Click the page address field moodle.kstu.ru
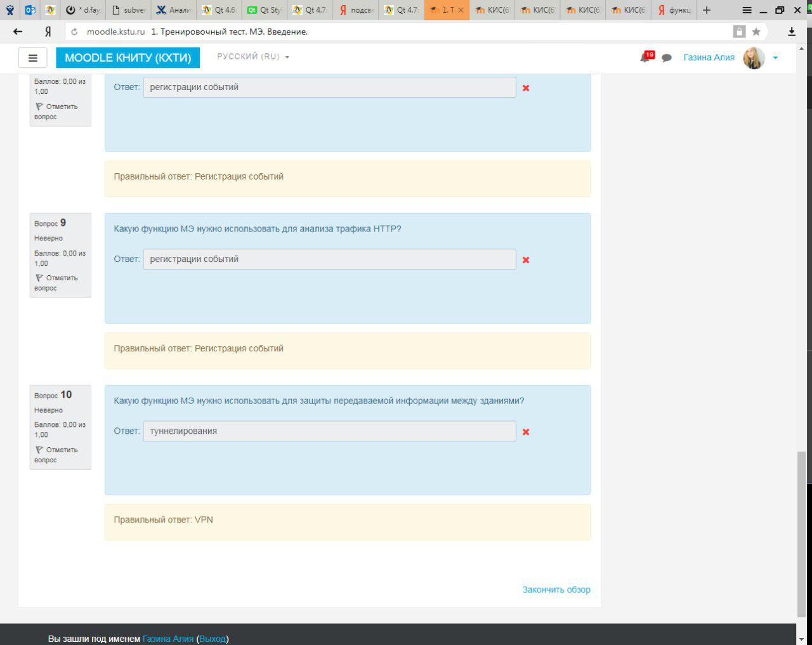The width and height of the screenshot is (812, 645). [x=116, y=32]
